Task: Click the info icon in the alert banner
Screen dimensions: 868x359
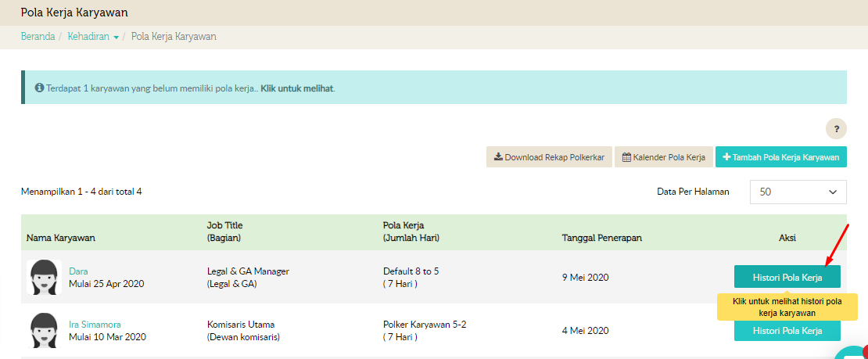Action: (x=39, y=88)
